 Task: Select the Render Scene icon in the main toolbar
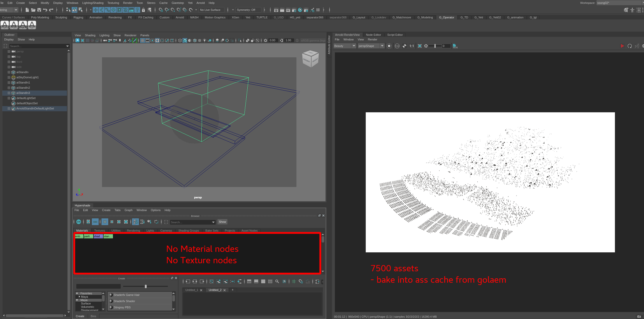click(276, 10)
